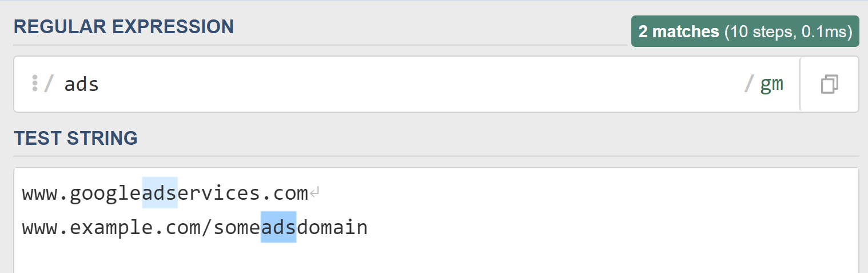Image resolution: width=868 pixels, height=273 pixels.
Task: Place cursor in the 'ads' regex pattern
Action: click(x=82, y=85)
